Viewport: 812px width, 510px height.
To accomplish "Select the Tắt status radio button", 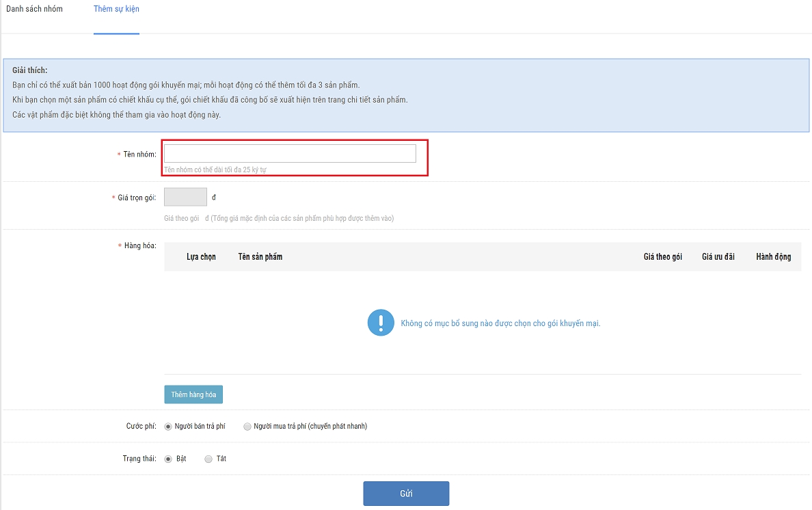I will coord(208,459).
